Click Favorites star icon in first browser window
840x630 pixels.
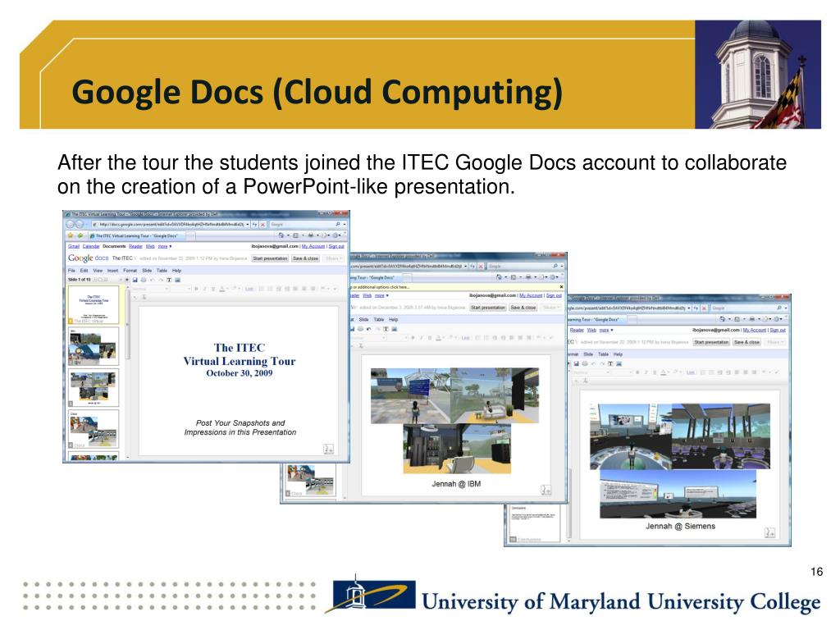(x=71, y=235)
